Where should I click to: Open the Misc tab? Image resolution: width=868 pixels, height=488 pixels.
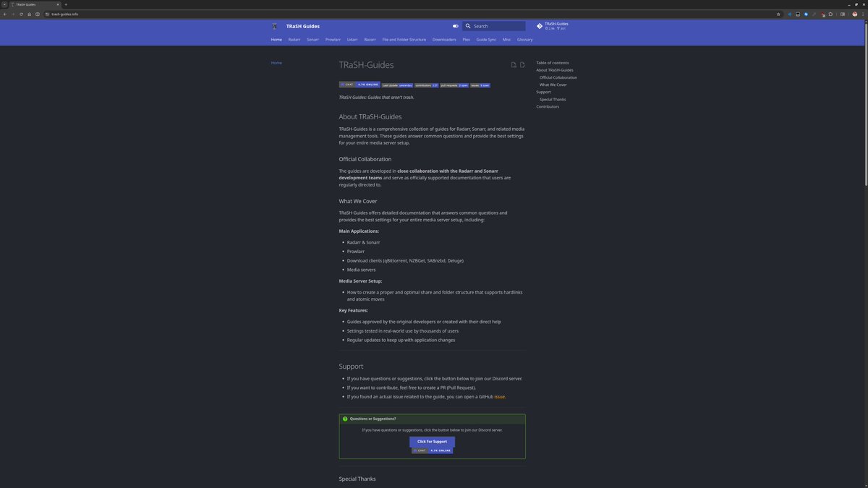point(507,40)
